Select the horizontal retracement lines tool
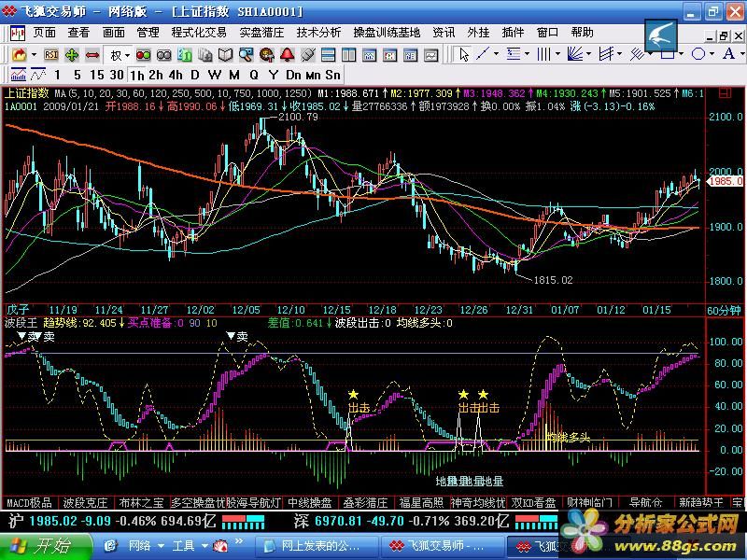 click(x=513, y=54)
